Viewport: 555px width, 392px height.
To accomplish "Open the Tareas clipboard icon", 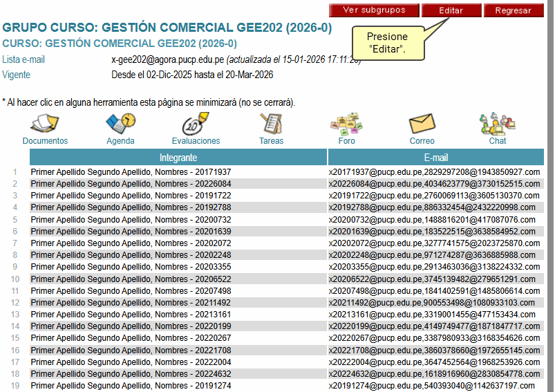I will click(271, 124).
